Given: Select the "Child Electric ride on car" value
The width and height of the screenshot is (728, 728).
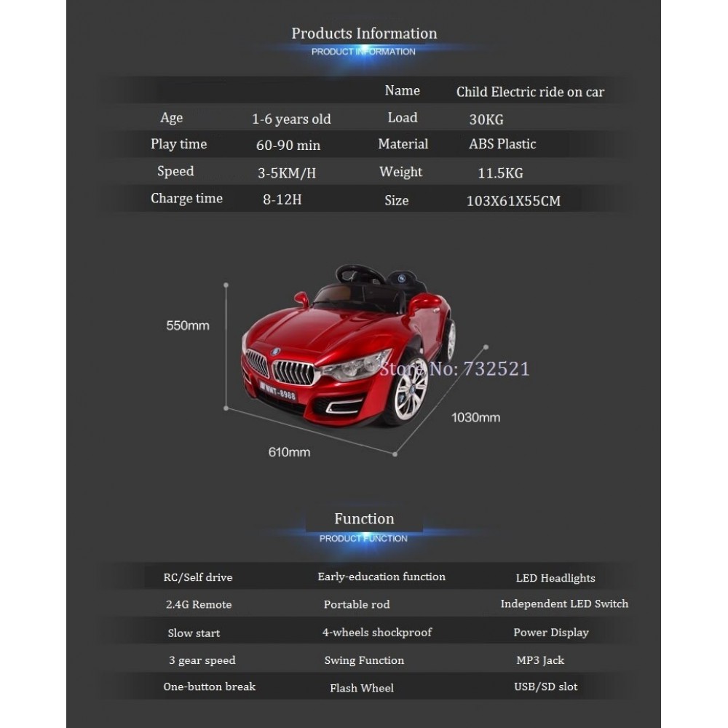Looking at the screenshot, I should click(530, 92).
